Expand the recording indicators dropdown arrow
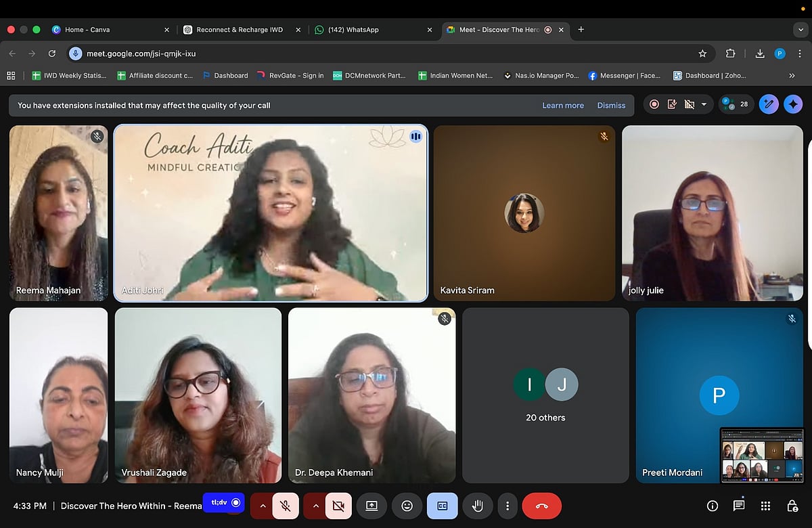The width and height of the screenshot is (812, 528). (704, 104)
